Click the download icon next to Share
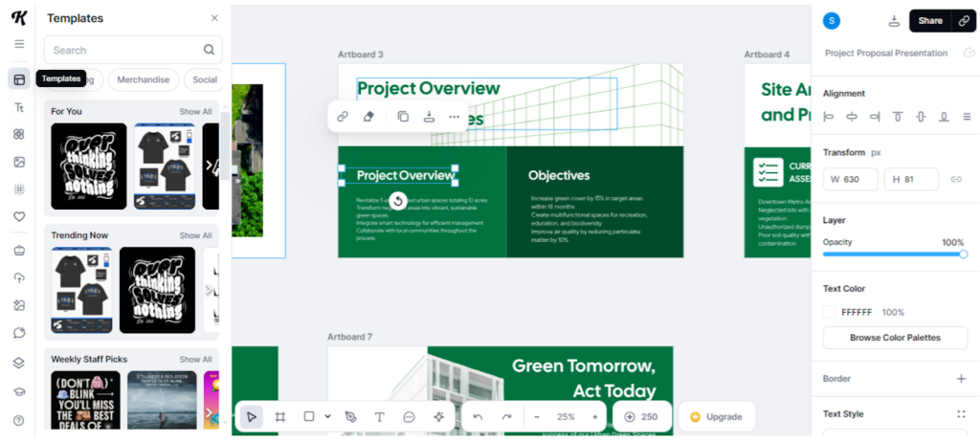This screenshot has width=980, height=443. pos(894,21)
